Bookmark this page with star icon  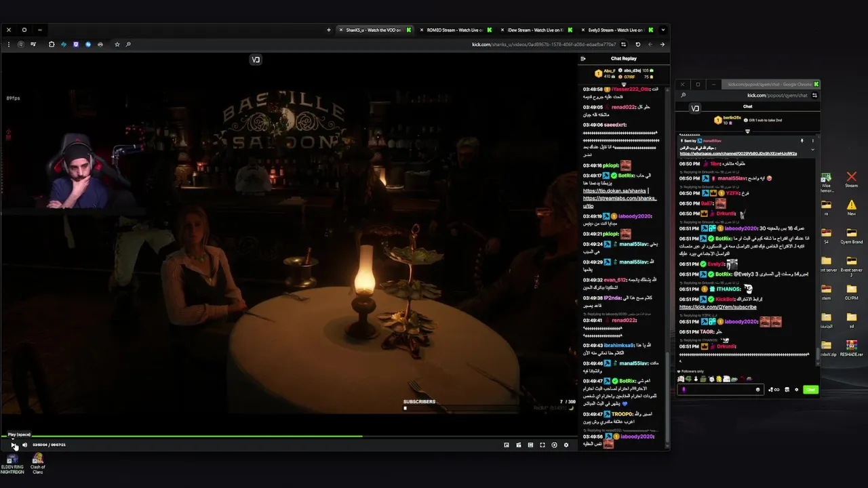tap(117, 45)
